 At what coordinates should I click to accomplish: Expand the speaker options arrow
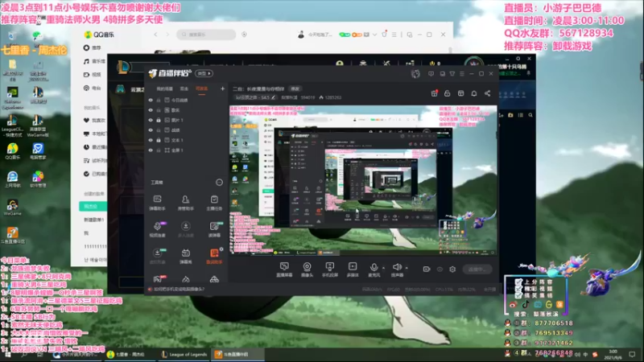(x=407, y=268)
